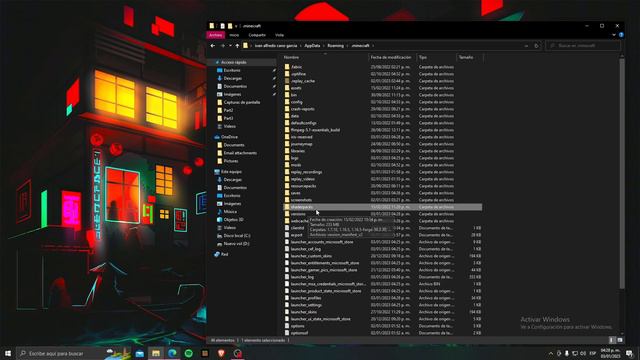640x360 pixels.
Task: Sort by Nombre column header
Action: [x=291, y=58]
